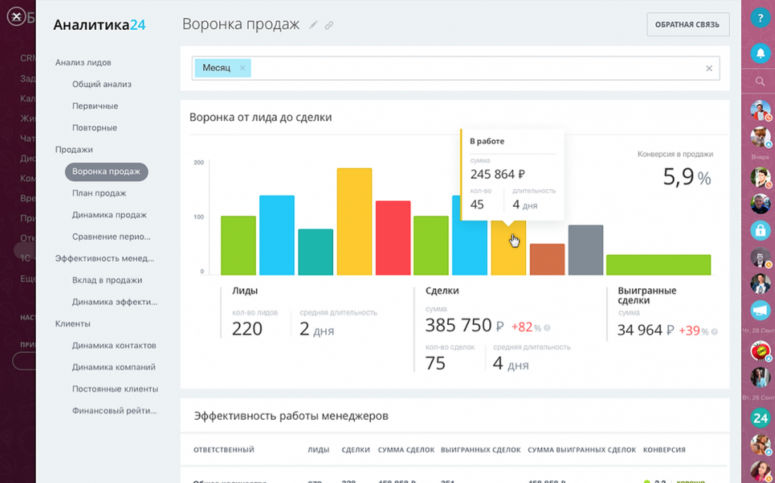Sort by ЛИДЫ column header

(x=318, y=450)
